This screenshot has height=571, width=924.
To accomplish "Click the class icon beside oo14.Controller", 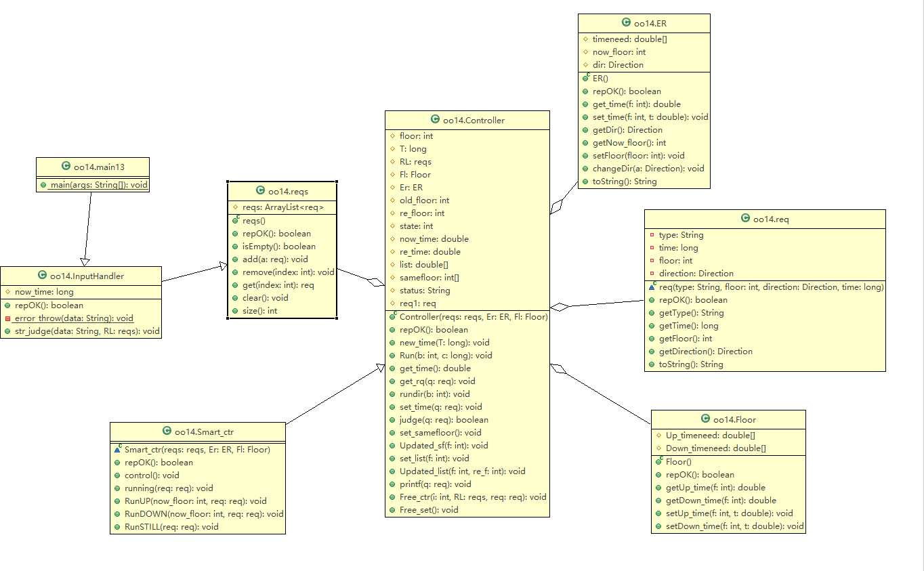I will (436, 120).
